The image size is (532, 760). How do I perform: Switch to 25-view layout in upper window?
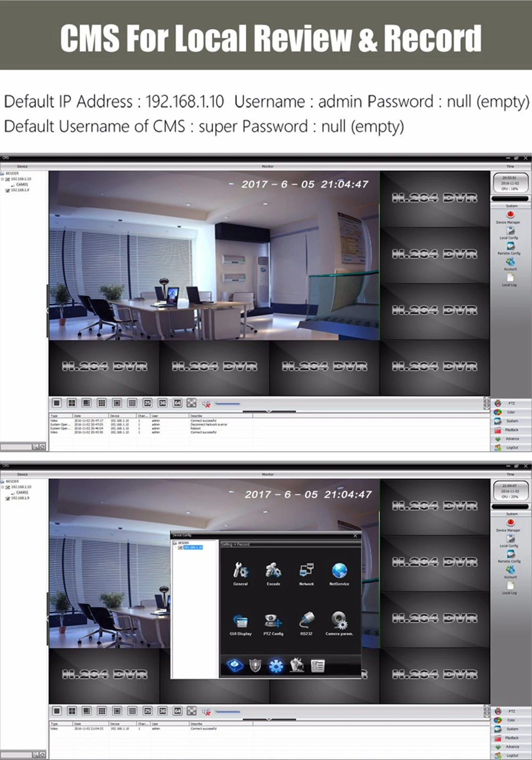tap(147, 403)
